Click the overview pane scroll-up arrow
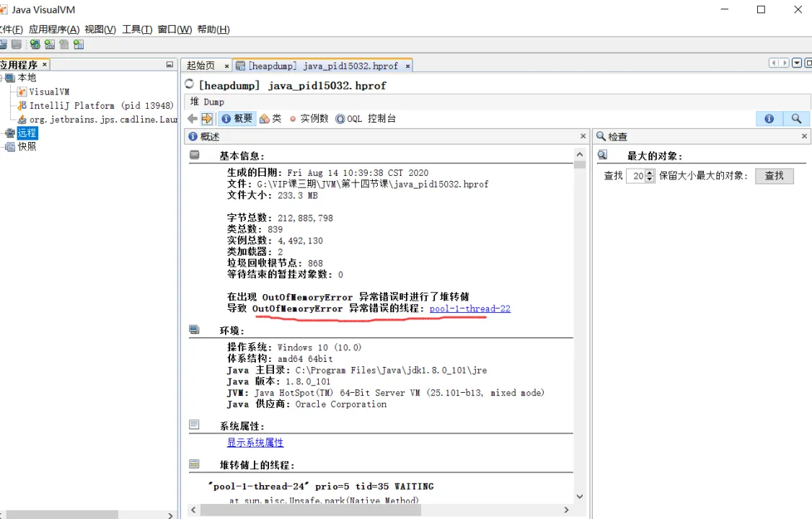Screen dimensions: 812x519 (x=580, y=154)
